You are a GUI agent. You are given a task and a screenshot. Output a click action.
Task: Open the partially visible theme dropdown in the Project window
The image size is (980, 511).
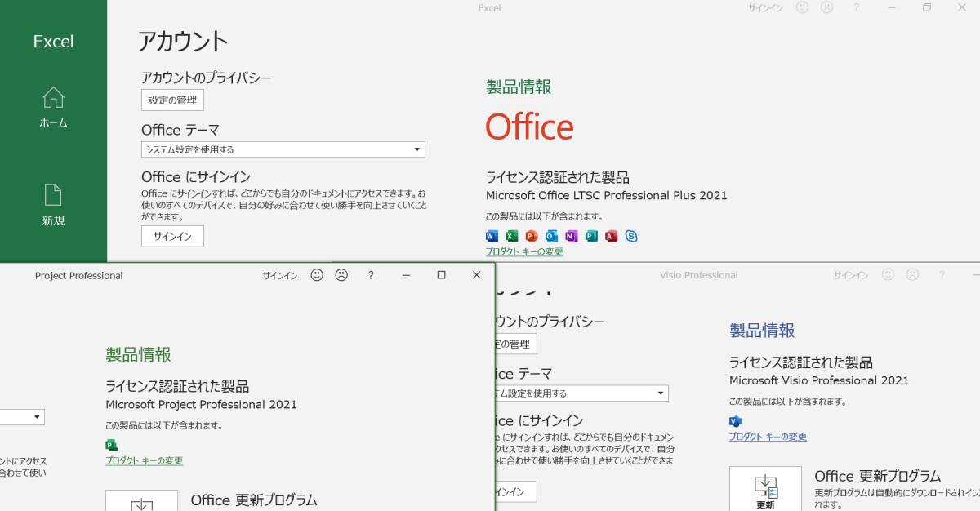pos(22,417)
